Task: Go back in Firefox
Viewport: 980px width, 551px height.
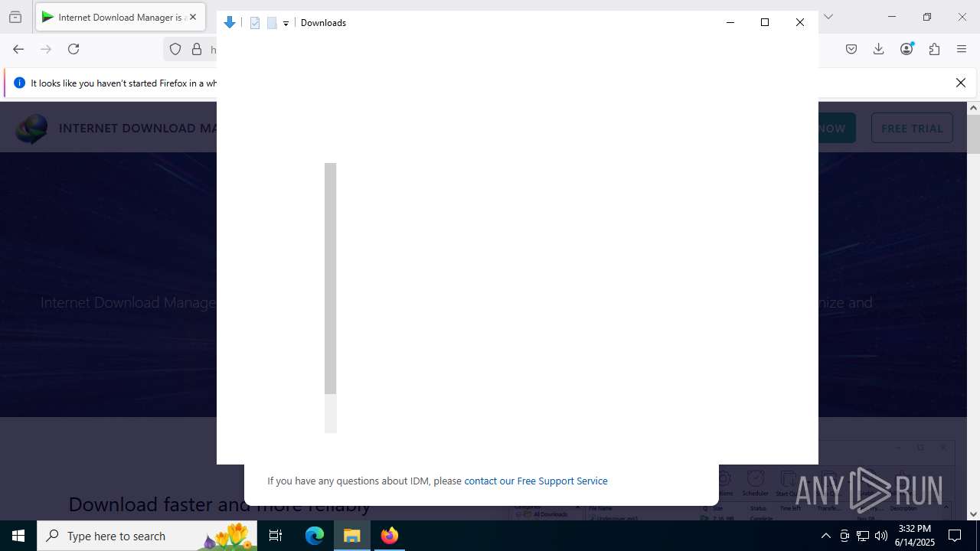Action: (18, 49)
